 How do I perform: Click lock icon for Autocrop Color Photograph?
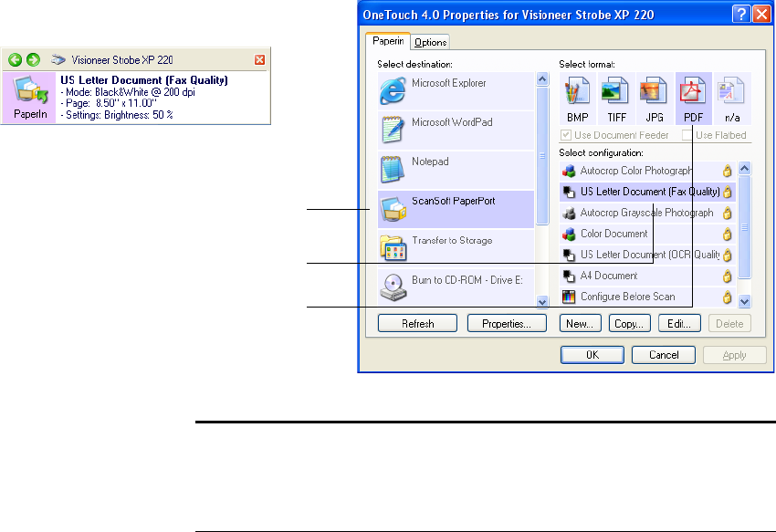pyautogui.click(x=727, y=171)
